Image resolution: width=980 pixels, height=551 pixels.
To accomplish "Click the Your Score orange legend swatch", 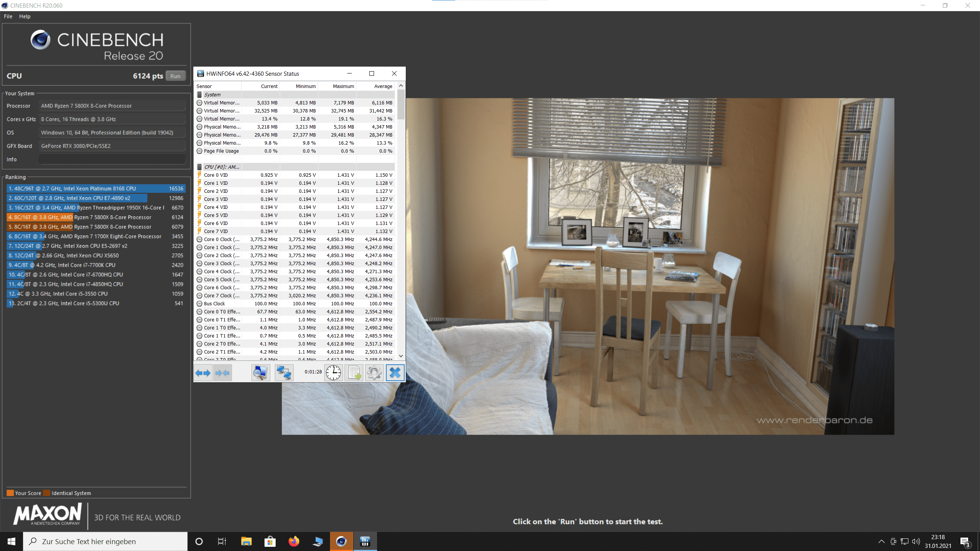I will pyautogui.click(x=10, y=493).
